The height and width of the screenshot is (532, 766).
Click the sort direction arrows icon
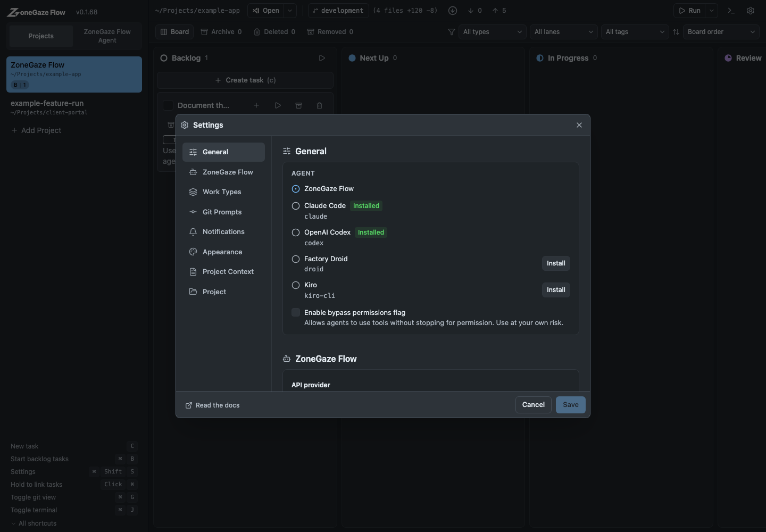point(676,32)
